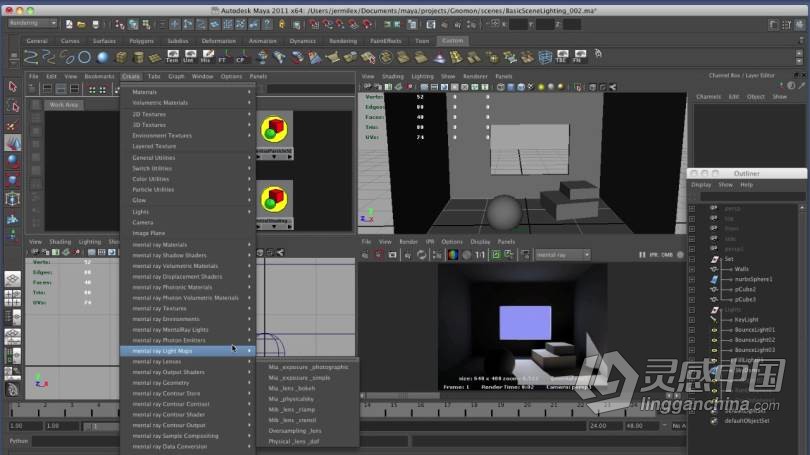Switch to single perspective layout icon

pos(13,279)
